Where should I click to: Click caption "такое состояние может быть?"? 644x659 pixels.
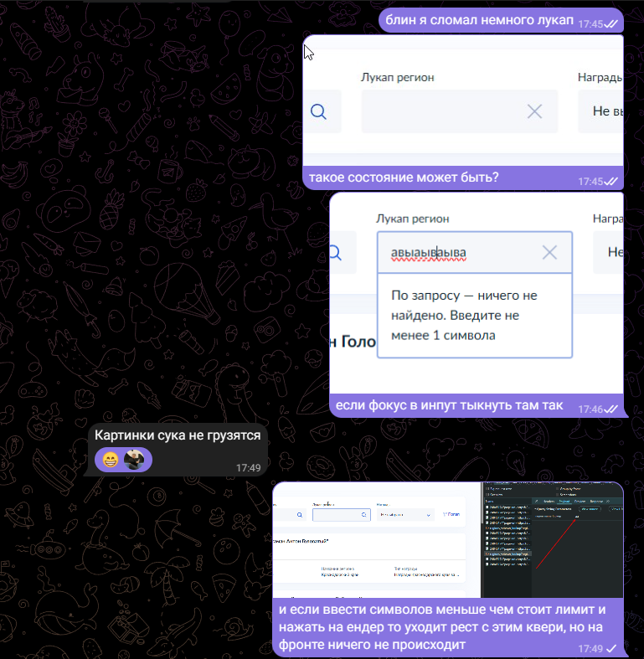click(404, 178)
